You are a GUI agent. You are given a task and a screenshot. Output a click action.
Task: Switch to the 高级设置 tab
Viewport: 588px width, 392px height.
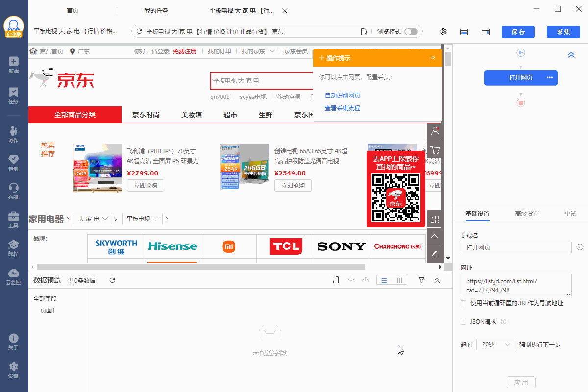(527, 214)
